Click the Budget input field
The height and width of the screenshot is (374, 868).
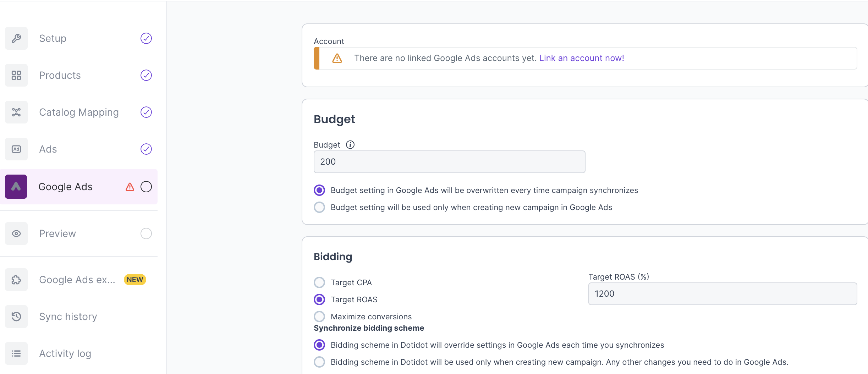point(449,162)
